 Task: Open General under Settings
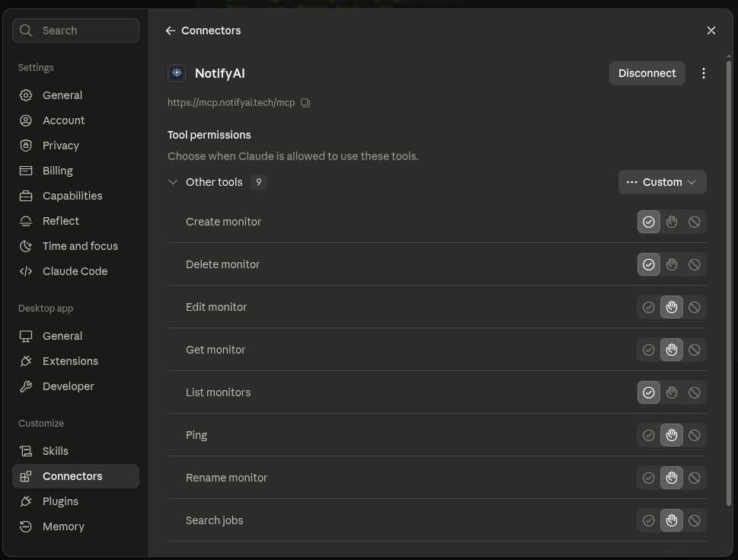click(75, 95)
